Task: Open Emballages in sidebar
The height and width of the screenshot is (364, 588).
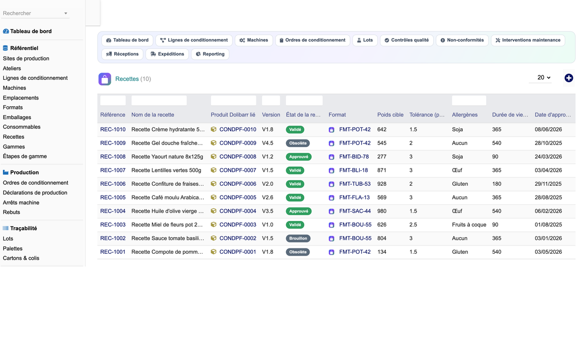Action: coord(17,118)
